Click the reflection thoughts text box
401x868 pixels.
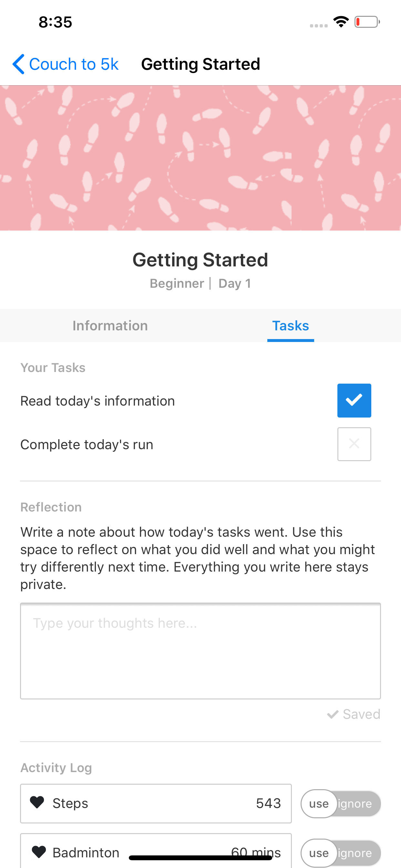point(200,651)
